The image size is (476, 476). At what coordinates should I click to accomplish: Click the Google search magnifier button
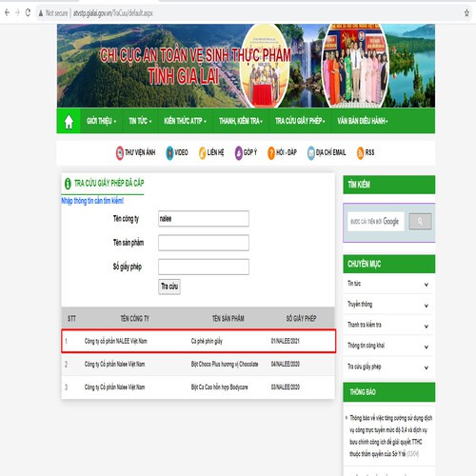click(420, 221)
